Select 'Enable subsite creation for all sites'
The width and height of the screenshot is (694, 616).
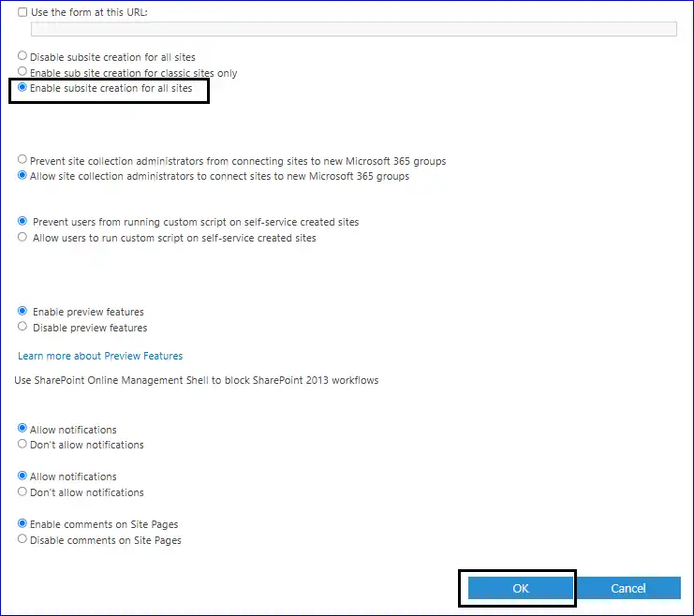point(22,88)
